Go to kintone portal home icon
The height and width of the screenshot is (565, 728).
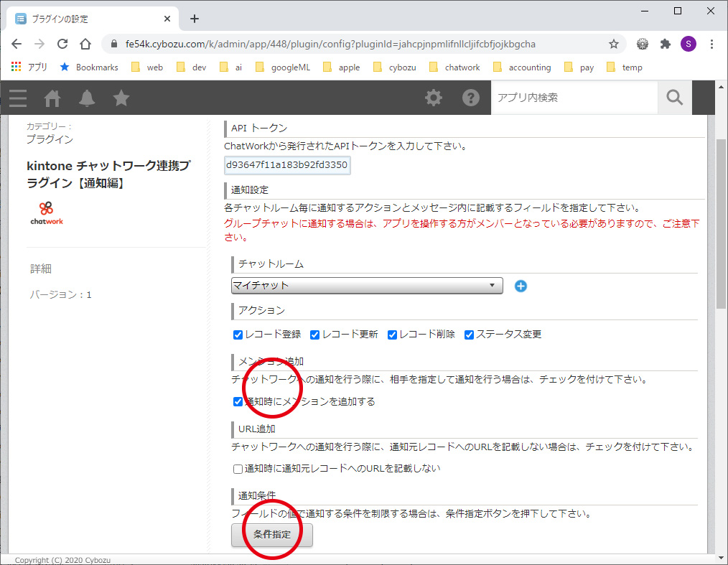point(52,98)
